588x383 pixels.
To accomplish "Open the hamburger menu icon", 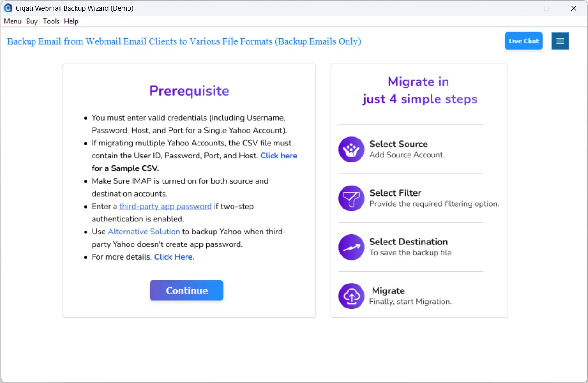I will point(560,41).
